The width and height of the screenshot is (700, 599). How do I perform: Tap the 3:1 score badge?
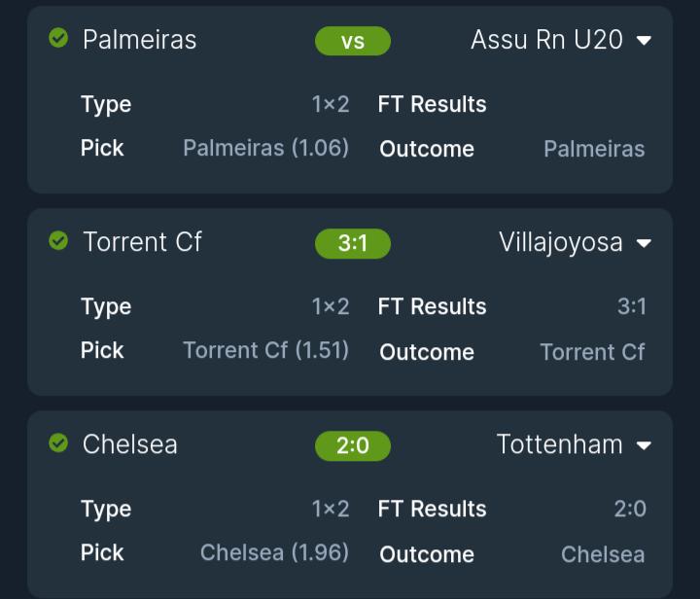coord(352,243)
